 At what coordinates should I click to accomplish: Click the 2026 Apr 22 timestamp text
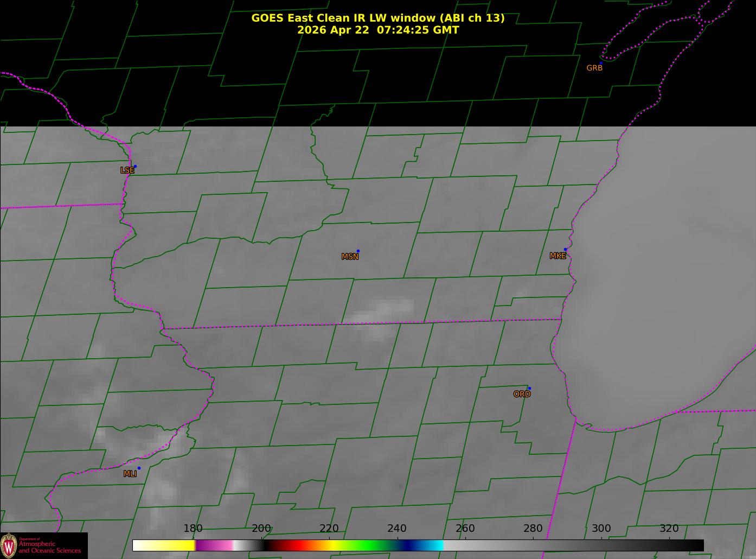click(378, 30)
